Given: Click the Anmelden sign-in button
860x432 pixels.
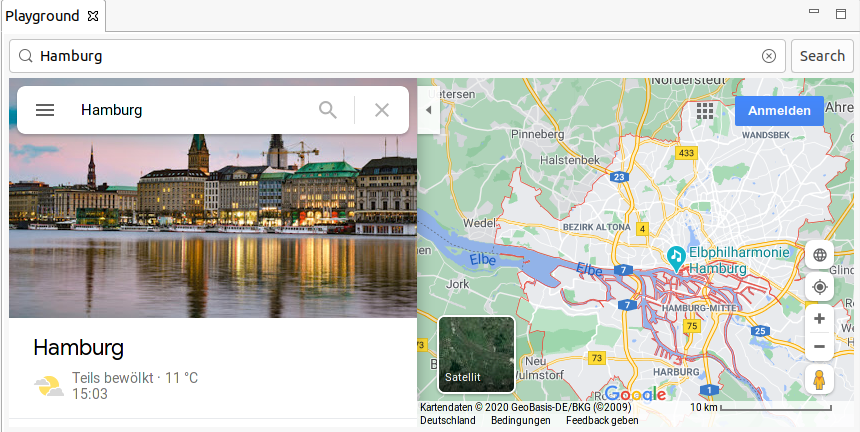Looking at the screenshot, I should [x=779, y=111].
